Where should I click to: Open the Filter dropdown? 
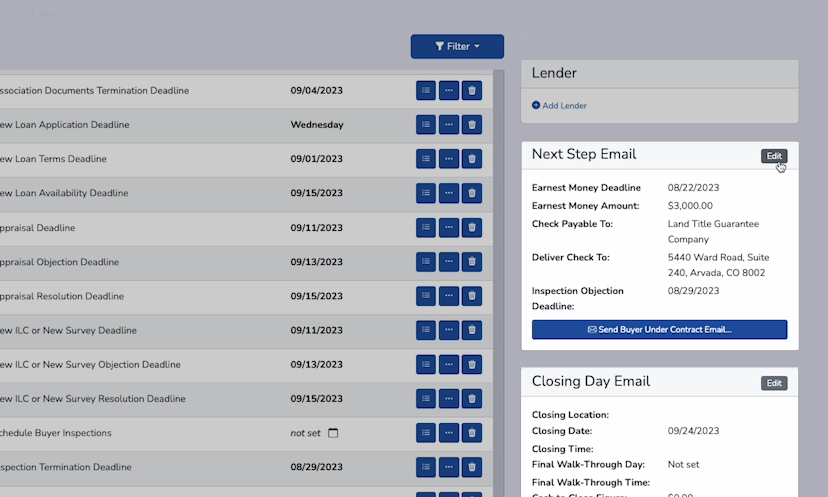[x=457, y=46]
